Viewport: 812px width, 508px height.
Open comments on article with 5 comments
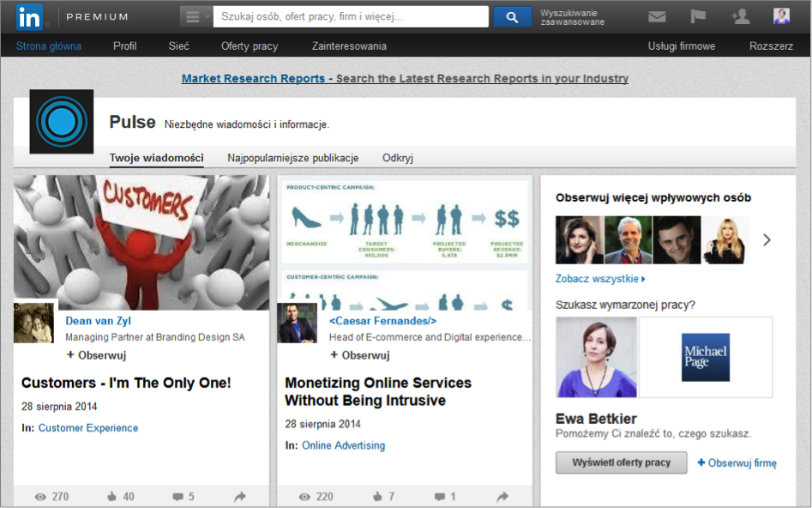tap(177, 497)
